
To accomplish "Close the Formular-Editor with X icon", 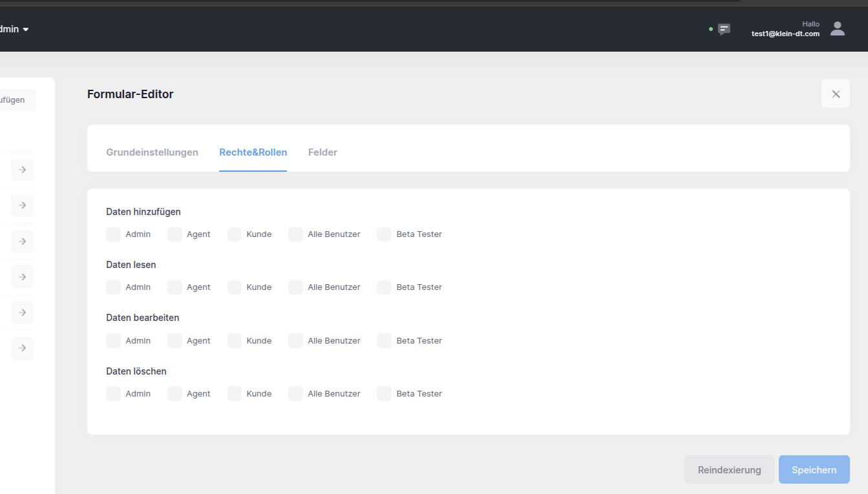I will click(x=835, y=94).
